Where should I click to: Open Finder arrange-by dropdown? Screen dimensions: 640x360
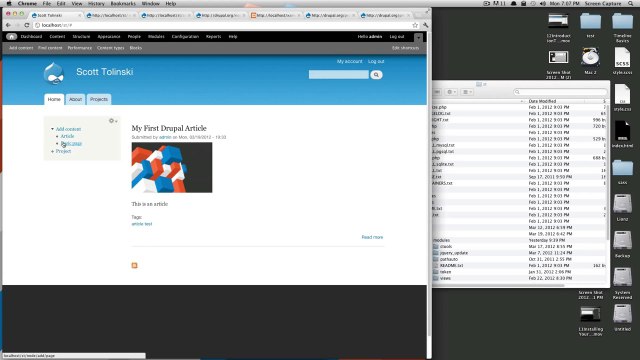(467, 92)
